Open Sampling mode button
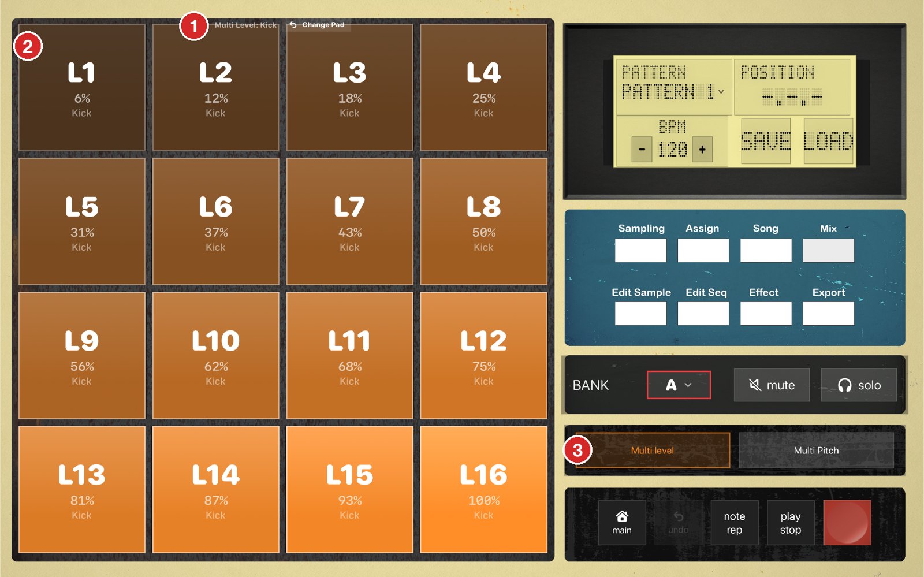This screenshot has height=577, width=924. pyautogui.click(x=640, y=251)
